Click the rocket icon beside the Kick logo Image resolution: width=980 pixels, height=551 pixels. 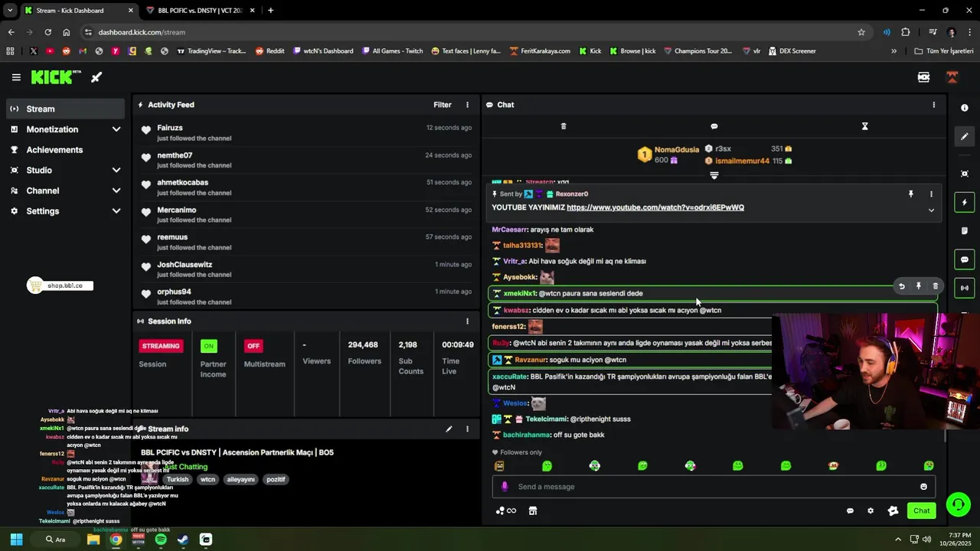click(x=96, y=77)
